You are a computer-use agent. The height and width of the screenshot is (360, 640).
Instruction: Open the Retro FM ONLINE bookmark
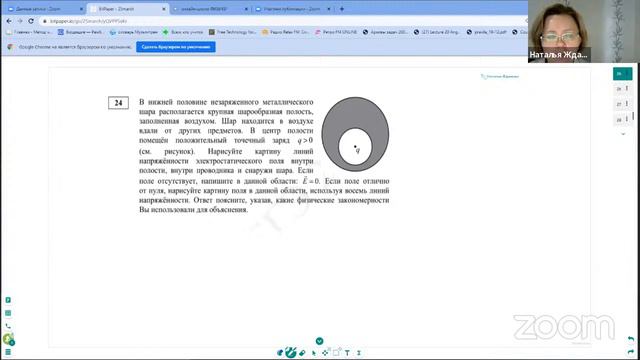pyautogui.click(x=336, y=32)
